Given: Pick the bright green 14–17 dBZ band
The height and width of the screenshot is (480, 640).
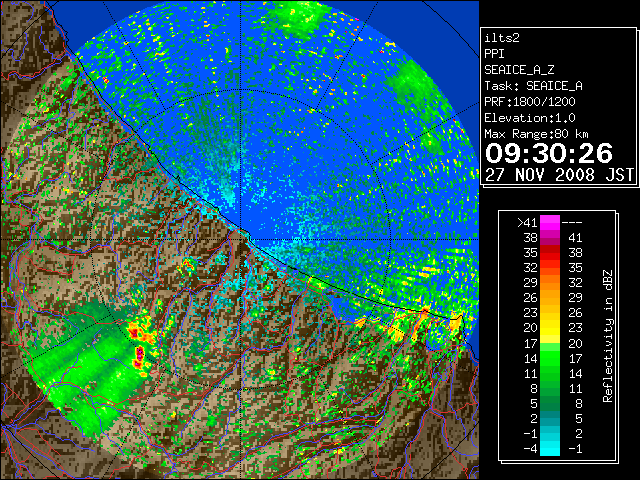Looking at the screenshot, I should click(x=550, y=358).
